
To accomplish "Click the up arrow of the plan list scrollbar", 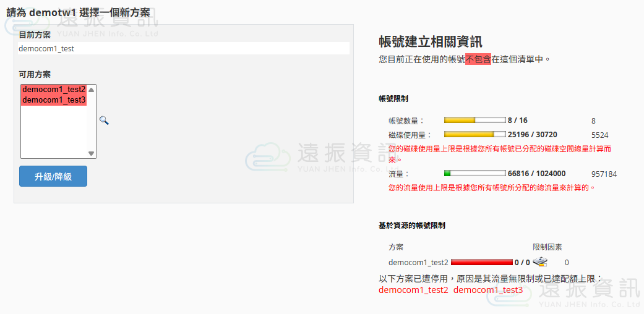I will point(92,90).
